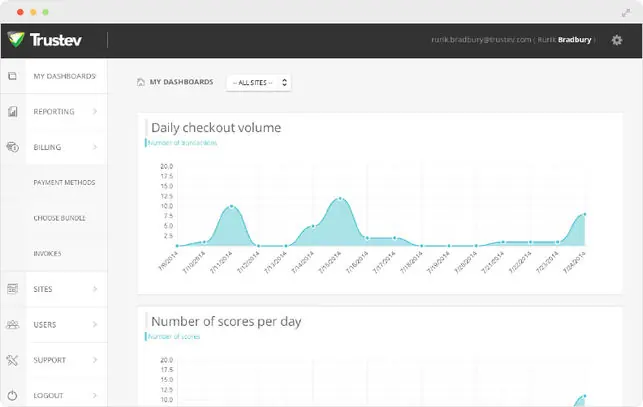Click the Number of scores per day title
The height and width of the screenshot is (407, 643).
[226, 321]
